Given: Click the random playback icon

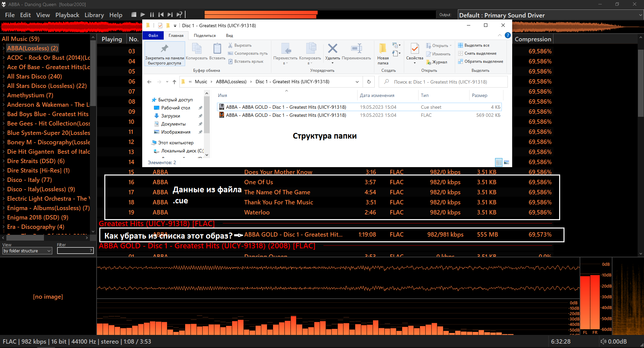Looking at the screenshot, I should (x=179, y=15).
